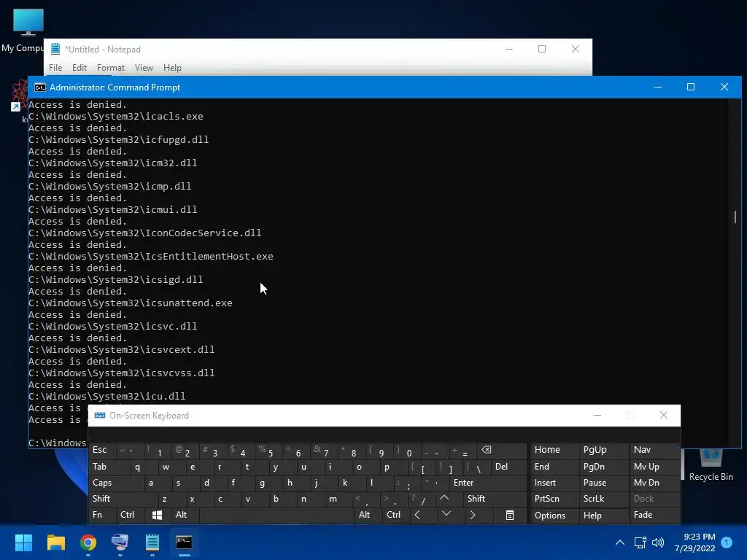This screenshot has height=560, width=747.
Task: Click Esc key on On-Screen Keyboard
Action: 102,450
